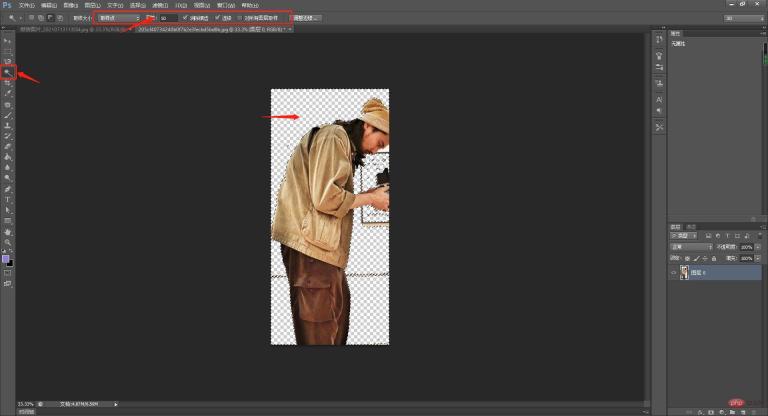
Task: Select the Eraser tool
Action: coord(7,147)
